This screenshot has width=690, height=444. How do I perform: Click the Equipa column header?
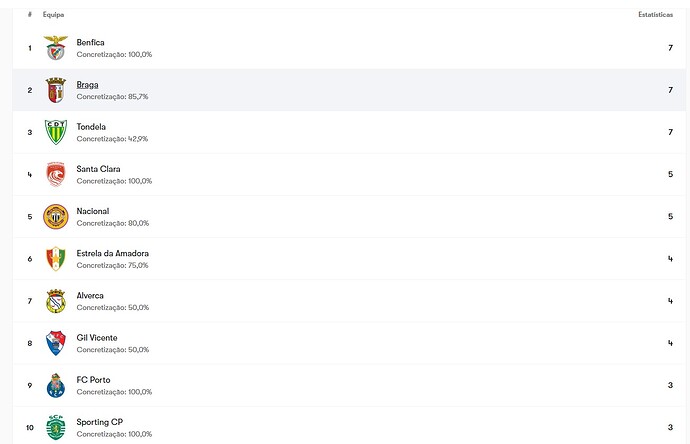click(53, 15)
